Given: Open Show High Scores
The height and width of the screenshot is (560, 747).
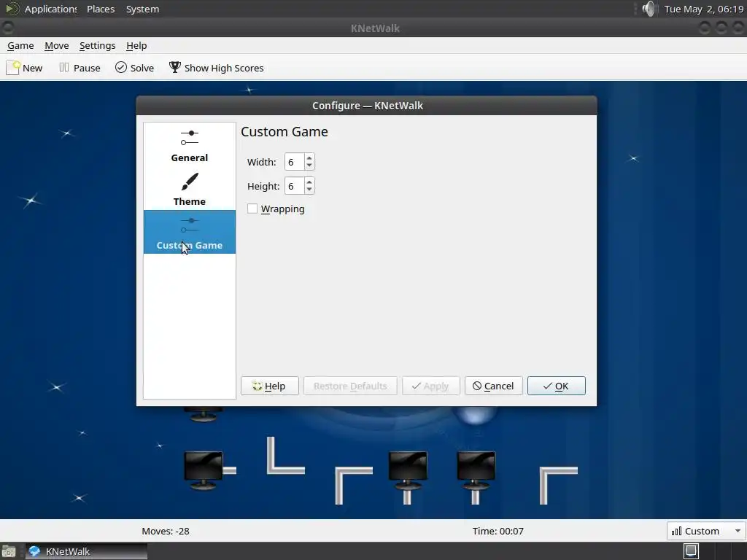Looking at the screenshot, I should 216,68.
